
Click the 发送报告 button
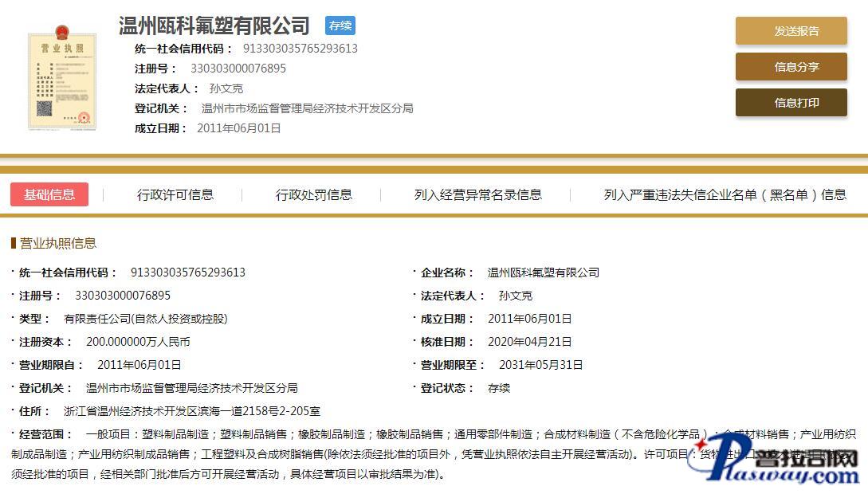click(791, 31)
